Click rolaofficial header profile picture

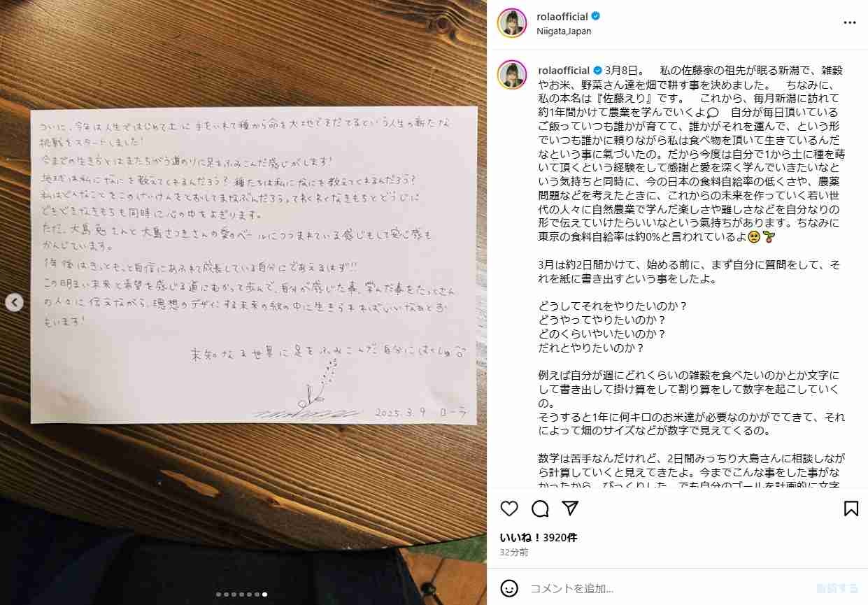(x=512, y=22)
